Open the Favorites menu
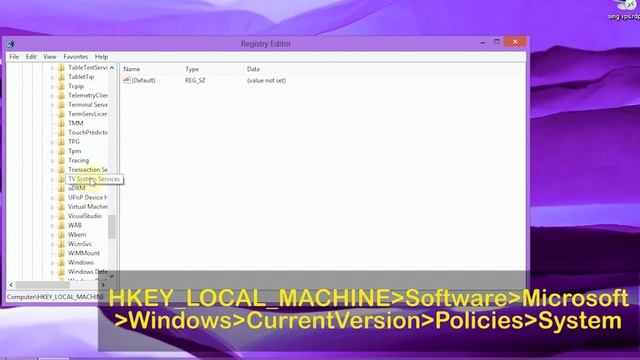Image resolution: width=640 pixels, height=360 pixels. pyautogui.click(x=76, y=57)
